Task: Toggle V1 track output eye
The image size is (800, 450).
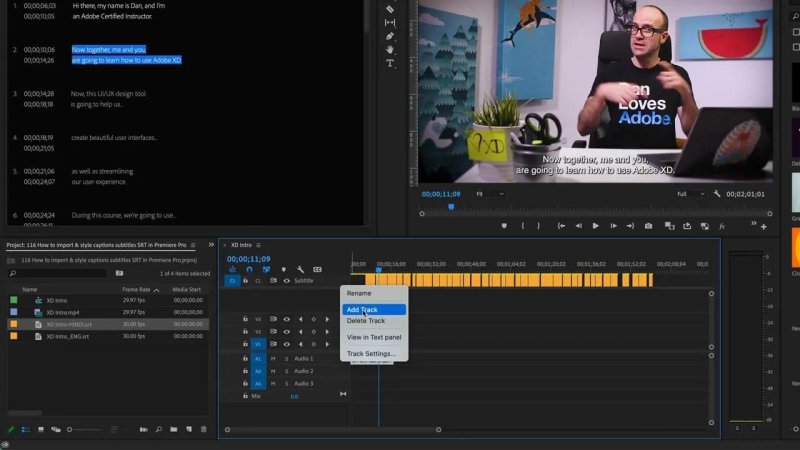Action: (x=287, y=344)
